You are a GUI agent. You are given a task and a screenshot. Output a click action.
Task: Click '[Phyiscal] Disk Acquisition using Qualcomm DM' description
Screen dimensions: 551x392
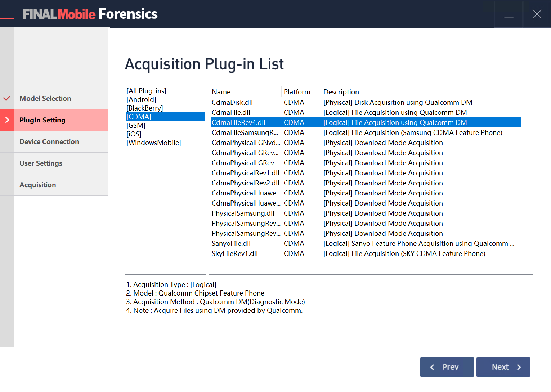tap(398, 103)
